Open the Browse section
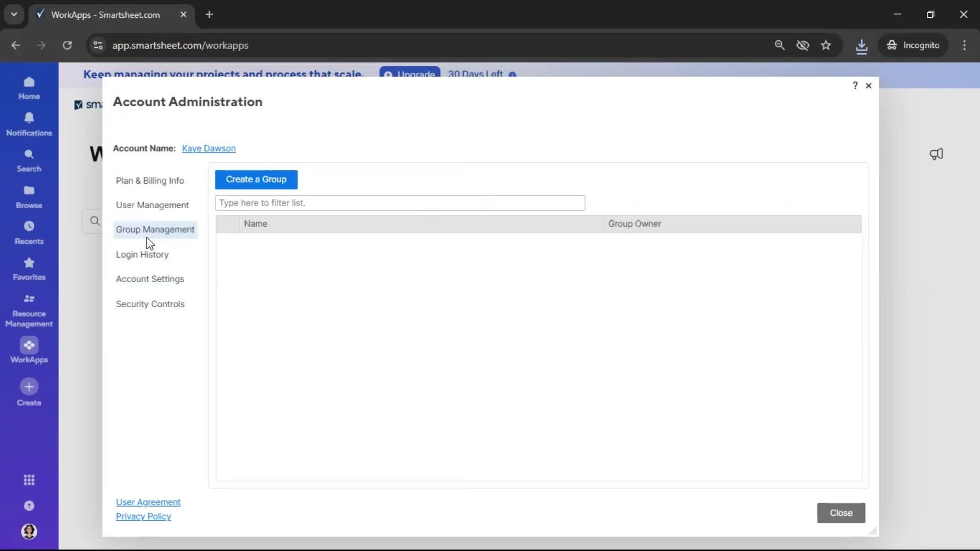 tap(29, 196)
